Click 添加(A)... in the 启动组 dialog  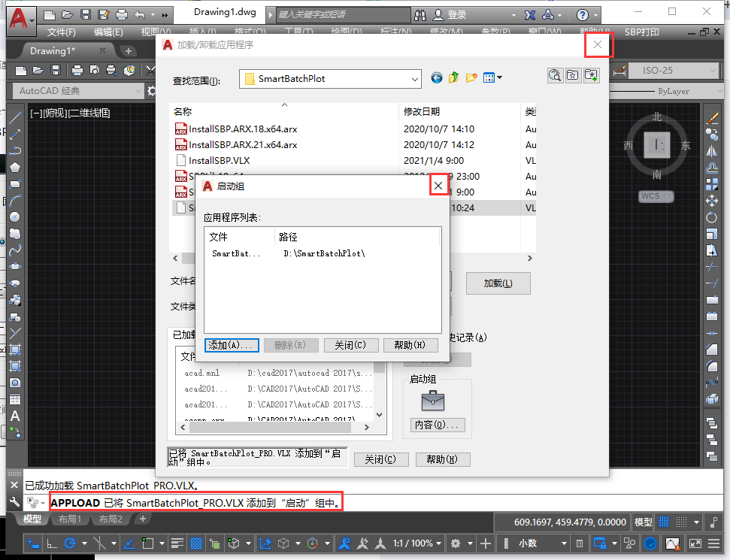tap(232, 345)
